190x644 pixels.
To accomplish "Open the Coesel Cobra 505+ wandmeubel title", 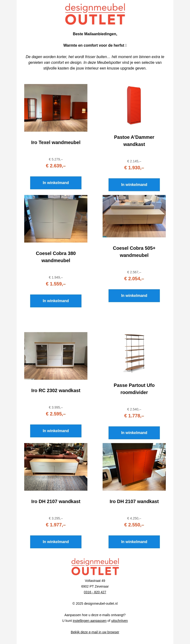I will pyautogui.click(x=134, y=251).
